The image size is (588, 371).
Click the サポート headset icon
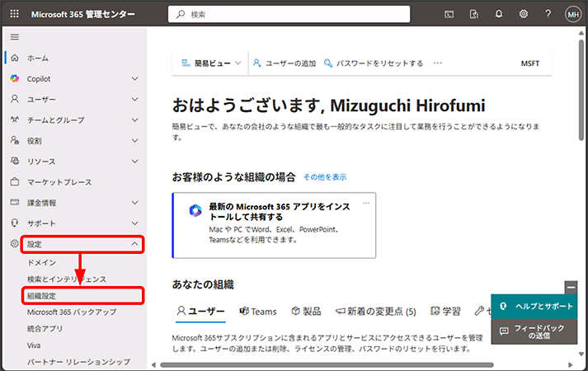tap(15, 223)
